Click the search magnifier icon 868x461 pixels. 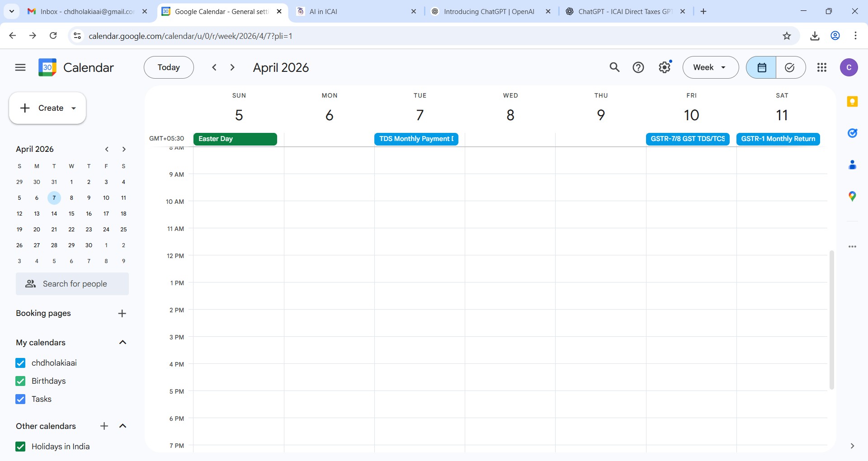pos(614,67)
